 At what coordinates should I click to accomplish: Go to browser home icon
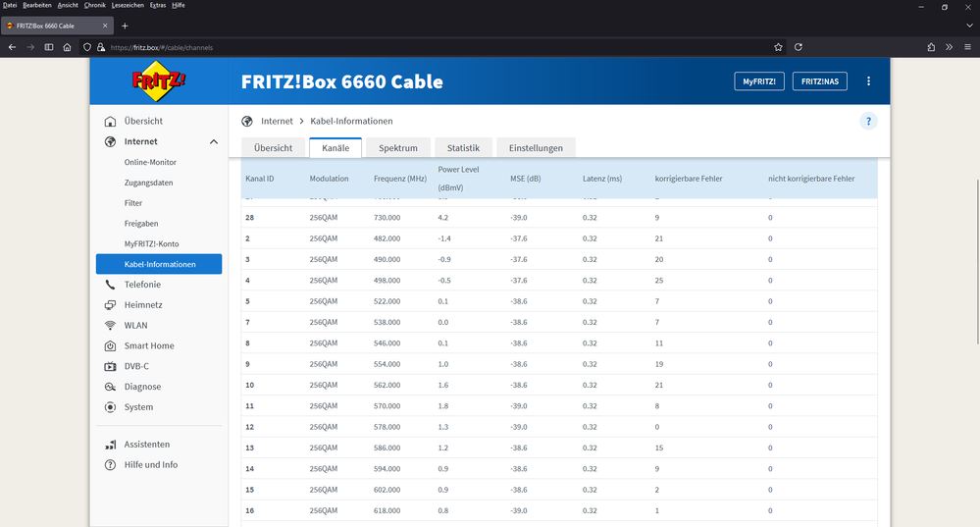click(67, 47)
